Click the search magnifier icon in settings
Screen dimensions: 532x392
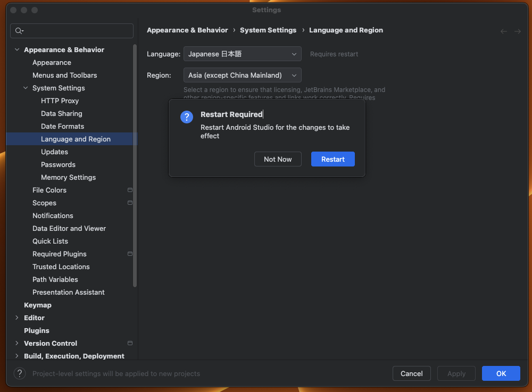point(19,31)
